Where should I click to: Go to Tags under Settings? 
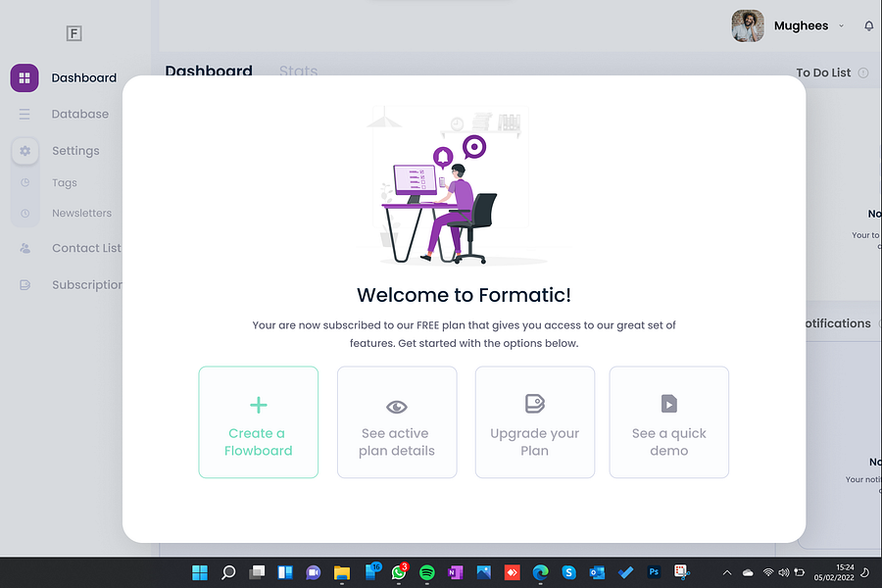coord(64,183)
